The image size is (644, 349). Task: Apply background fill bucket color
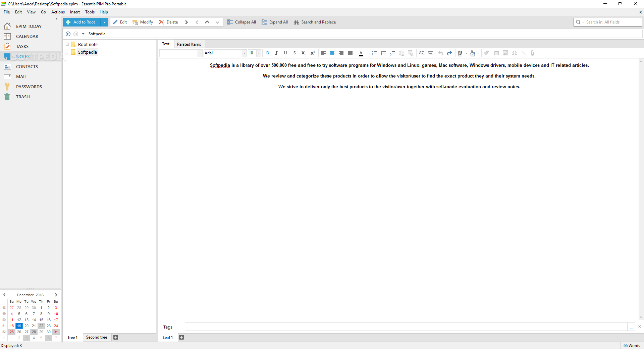473,53
